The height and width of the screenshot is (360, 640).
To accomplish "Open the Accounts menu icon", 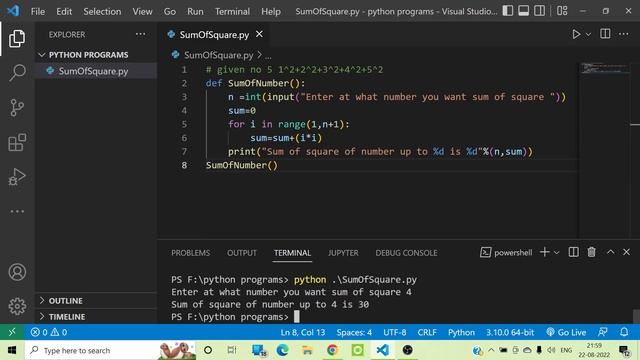I will (17, 272).
